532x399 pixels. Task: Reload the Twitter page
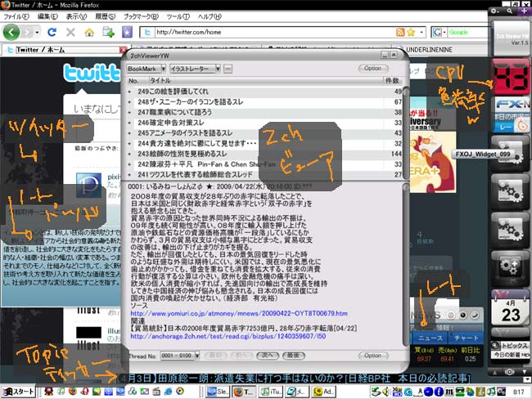pos(52,32)
